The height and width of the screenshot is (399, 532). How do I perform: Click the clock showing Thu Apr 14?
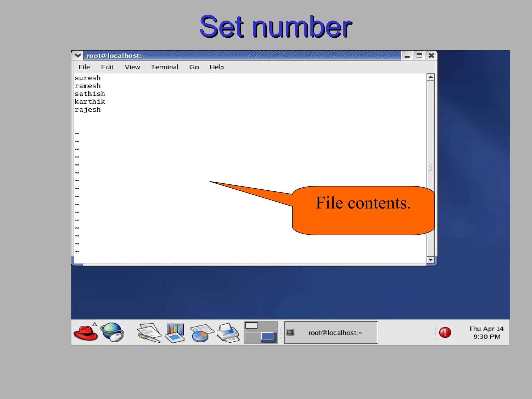point(486,333)
